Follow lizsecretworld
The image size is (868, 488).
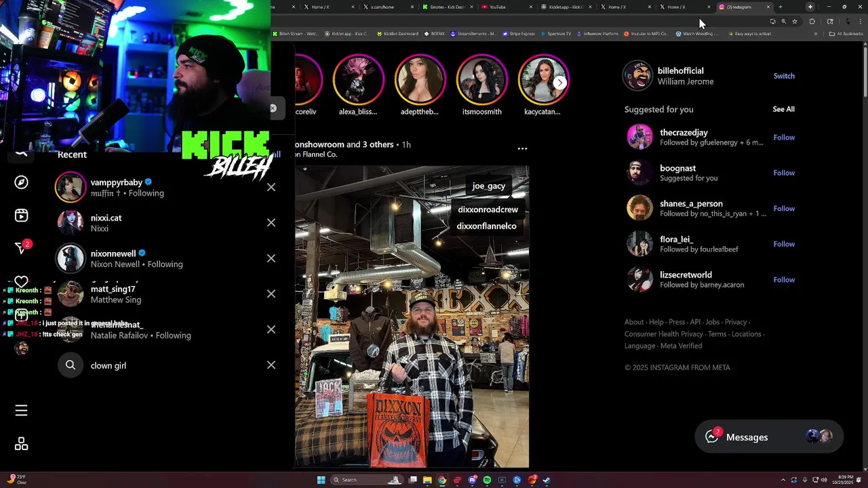click(x=784, y=280)
